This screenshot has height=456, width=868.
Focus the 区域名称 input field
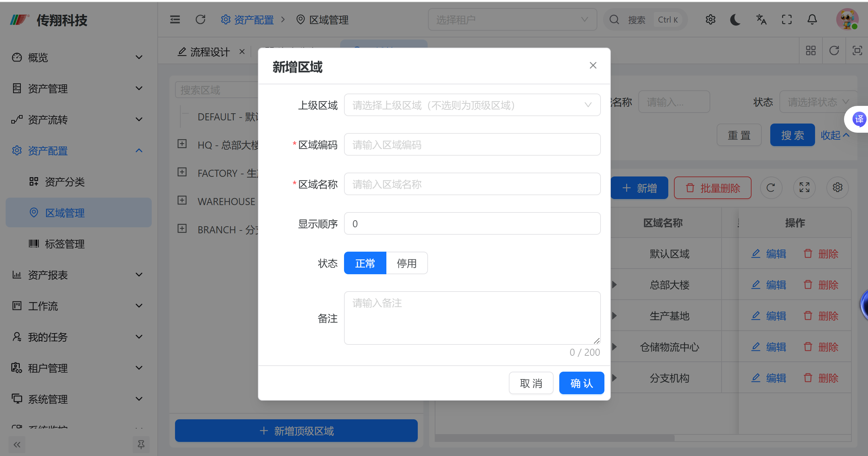472,184
